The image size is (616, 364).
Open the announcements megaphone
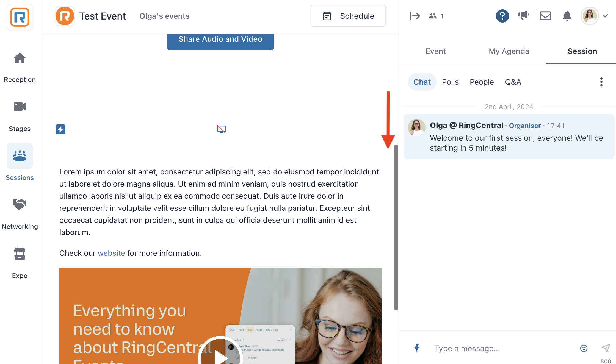[523, 15]
